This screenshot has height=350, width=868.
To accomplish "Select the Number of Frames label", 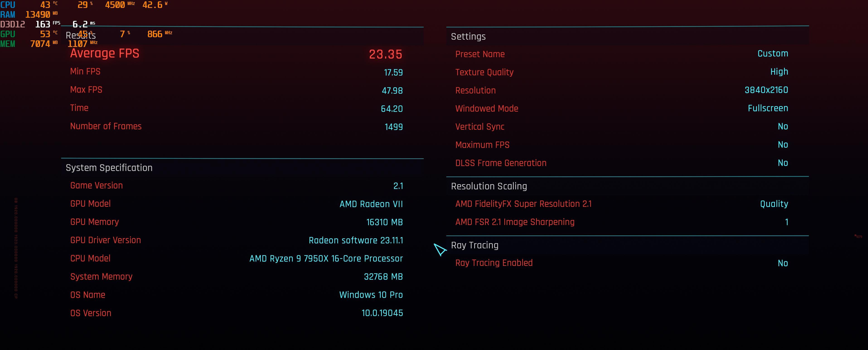I will [x=106, y=126].
